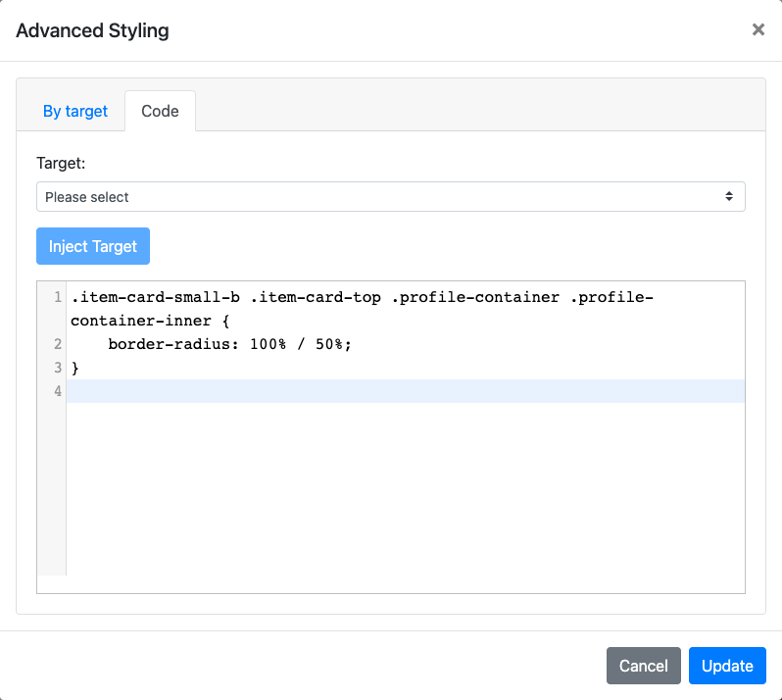Click the Target: field label
Screen dimensions: 782x700
(61, 163)
